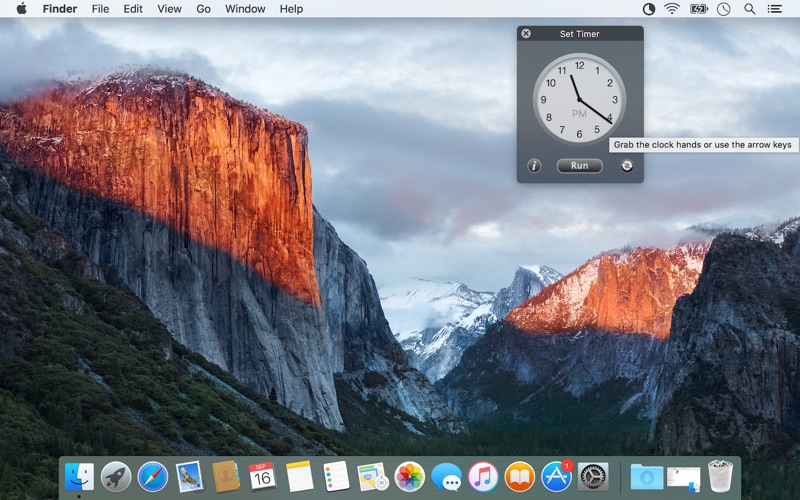Screen dimensions: 800x500
Task: Open the Window menu
Action: coord(245,9)
